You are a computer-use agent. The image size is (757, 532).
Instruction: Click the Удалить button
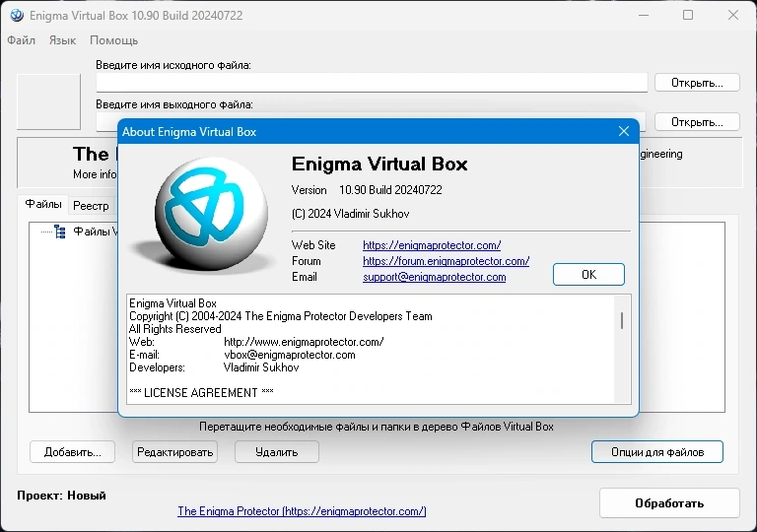277,452
